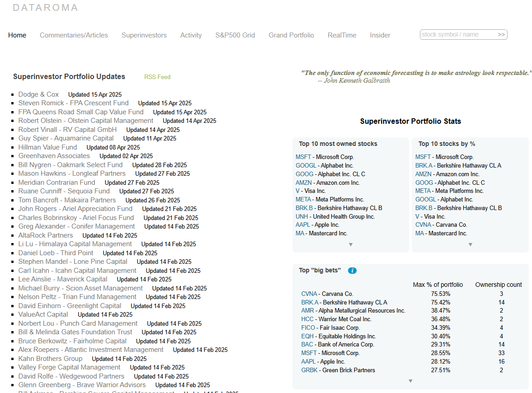Open the Insider page
Image resolution: width=532 pixels, height=393 pixels.
click(380, 35)
